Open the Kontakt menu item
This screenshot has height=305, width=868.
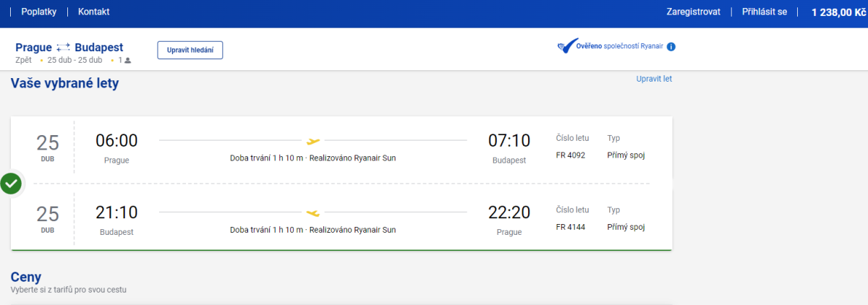pos(94,12)
